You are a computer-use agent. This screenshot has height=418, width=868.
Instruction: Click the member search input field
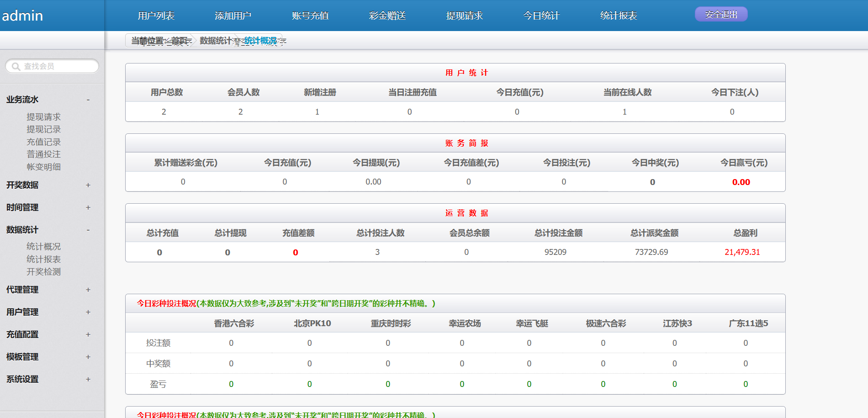click(57, 66)
